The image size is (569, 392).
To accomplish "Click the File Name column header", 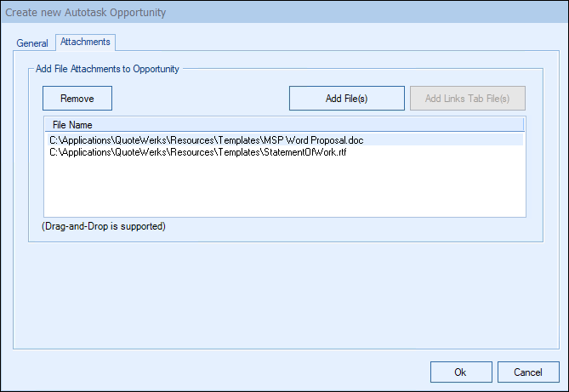I will pos(72,125).
